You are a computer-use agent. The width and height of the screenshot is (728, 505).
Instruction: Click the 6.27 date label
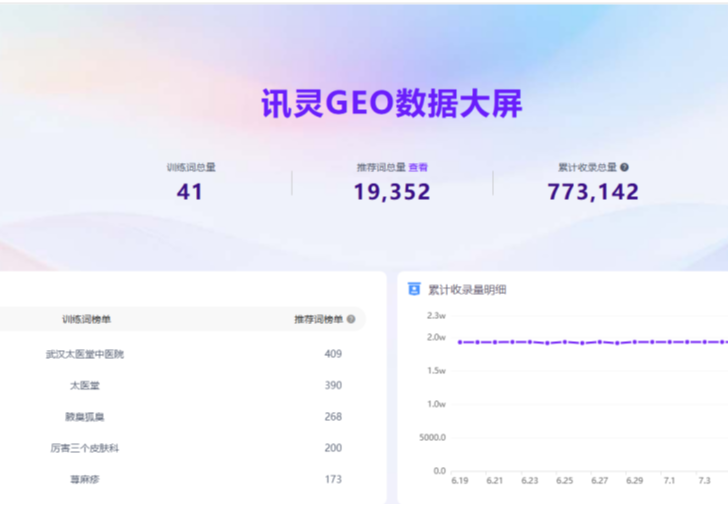(599, 480)
